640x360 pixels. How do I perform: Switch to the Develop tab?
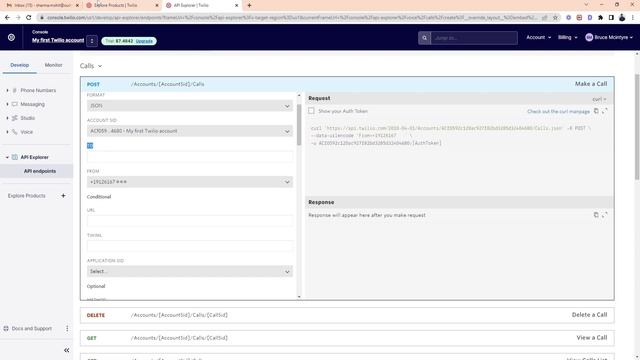(x=20, y=65)
